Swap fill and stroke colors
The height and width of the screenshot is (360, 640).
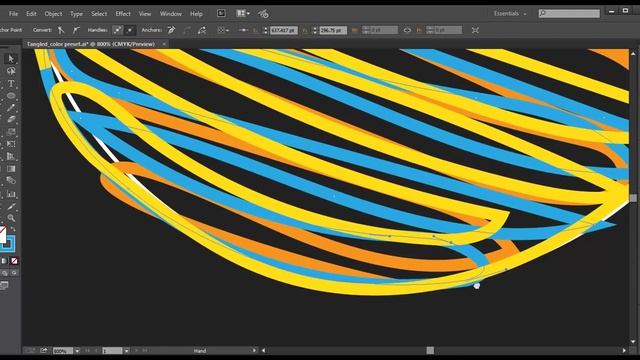pos(13,229)
